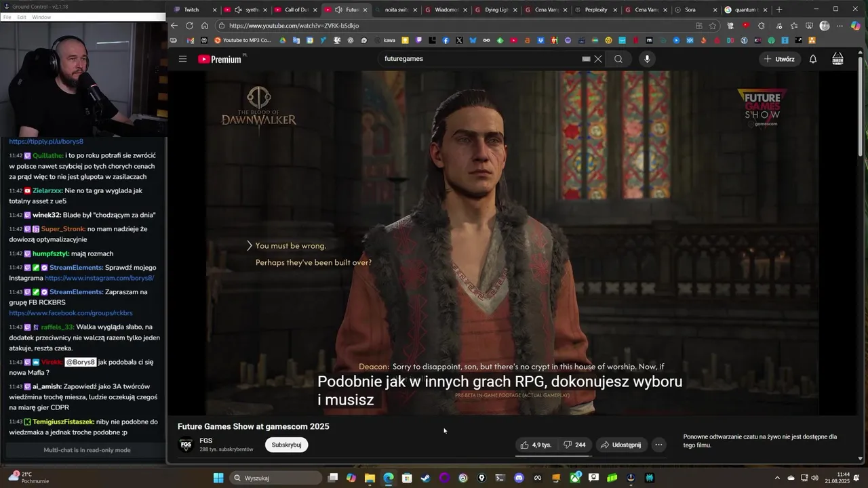Open the kawa bookmark
This screenshot has height=488, width=868.
pos(385,40)
